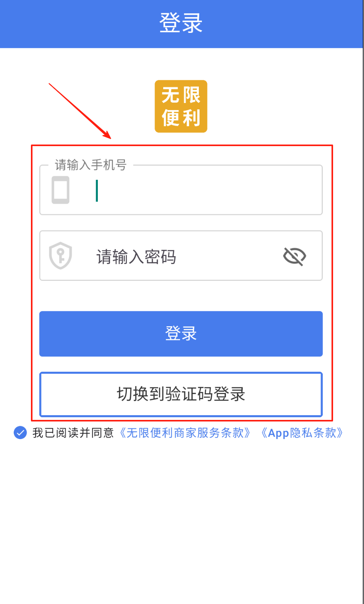The image size is (364, 604).
Task: Focus the 请输入手机号 phone number input
Action: (x=181, y=190)
